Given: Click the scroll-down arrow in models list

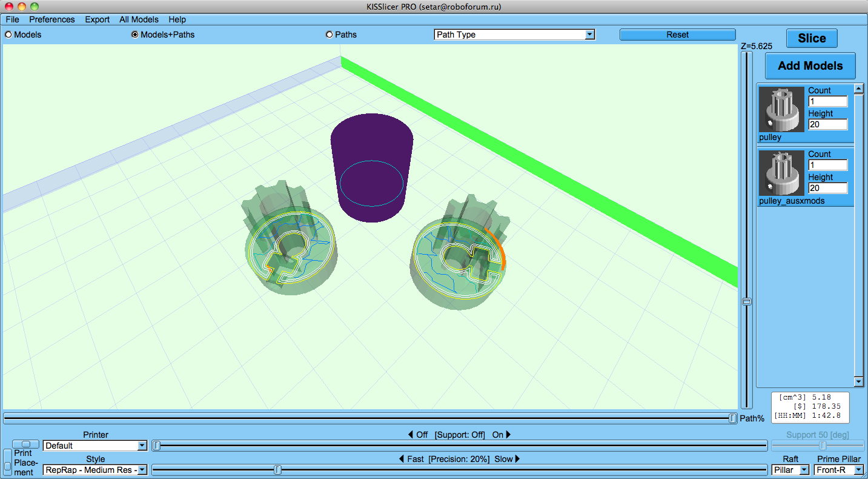Looking at the screenshot, I should (x=858, y=381).
